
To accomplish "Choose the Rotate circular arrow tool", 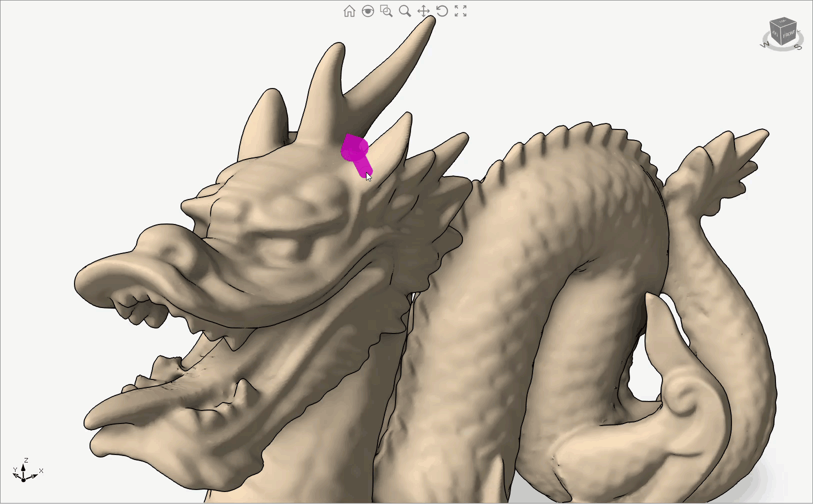I will [442, 11].
